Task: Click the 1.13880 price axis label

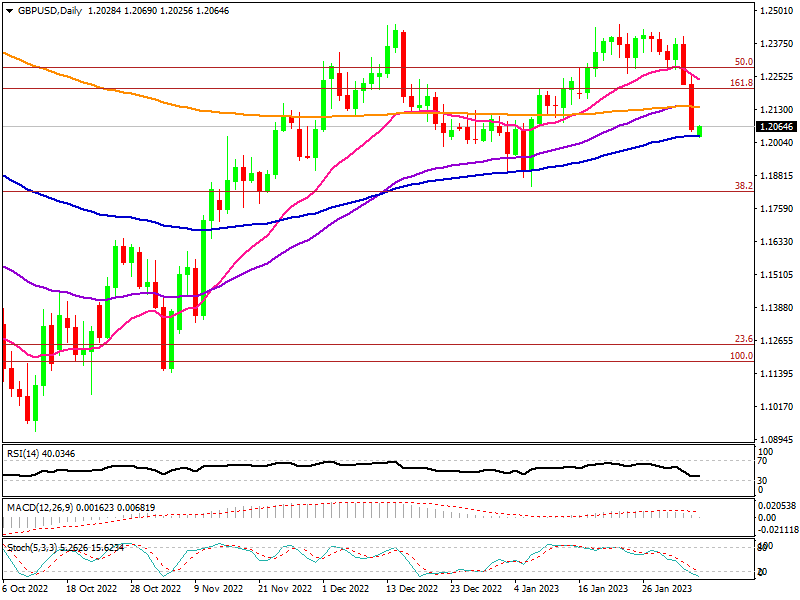Action: pos(776,308)
